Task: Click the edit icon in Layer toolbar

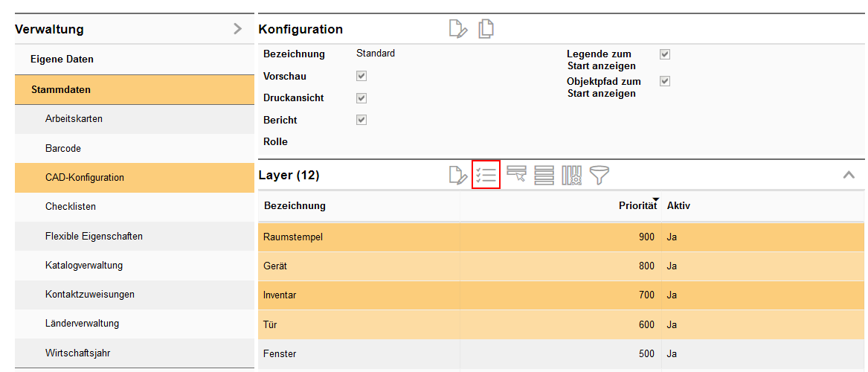Action: click(458, 176)
